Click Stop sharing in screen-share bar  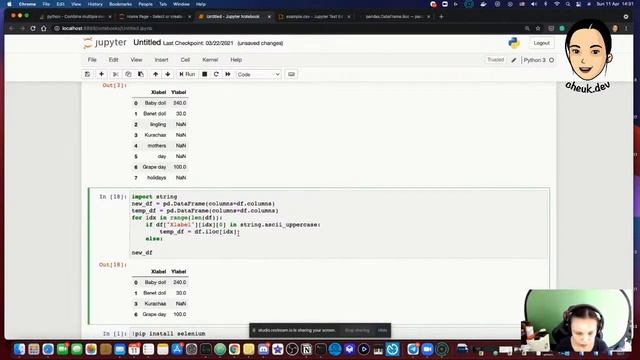[357, 330]
